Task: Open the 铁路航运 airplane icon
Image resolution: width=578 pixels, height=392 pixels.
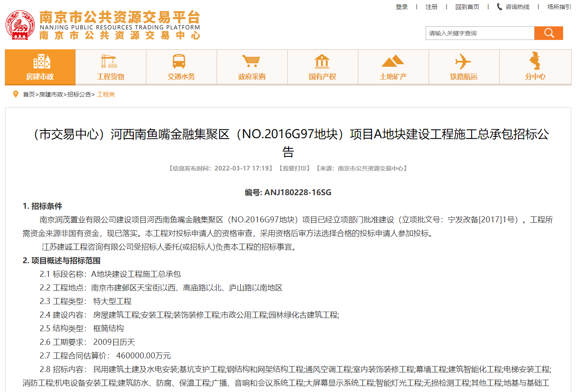Action: tap(463, 62)
